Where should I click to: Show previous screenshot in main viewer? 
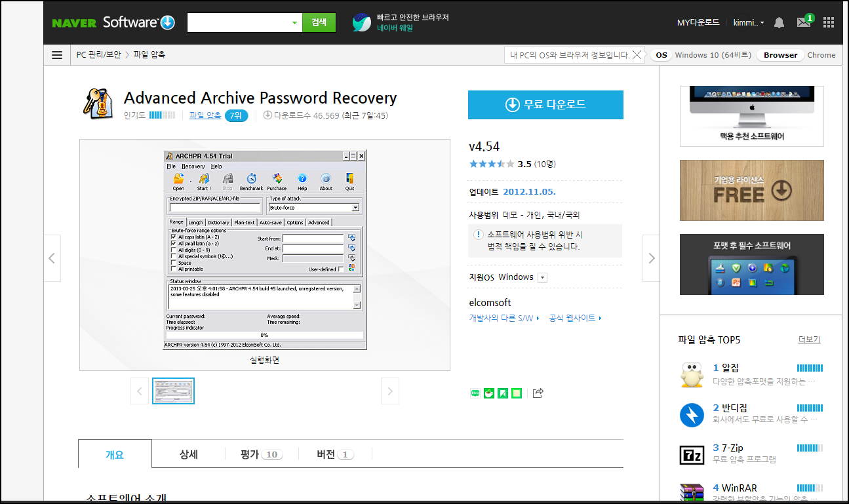(52, 258)
